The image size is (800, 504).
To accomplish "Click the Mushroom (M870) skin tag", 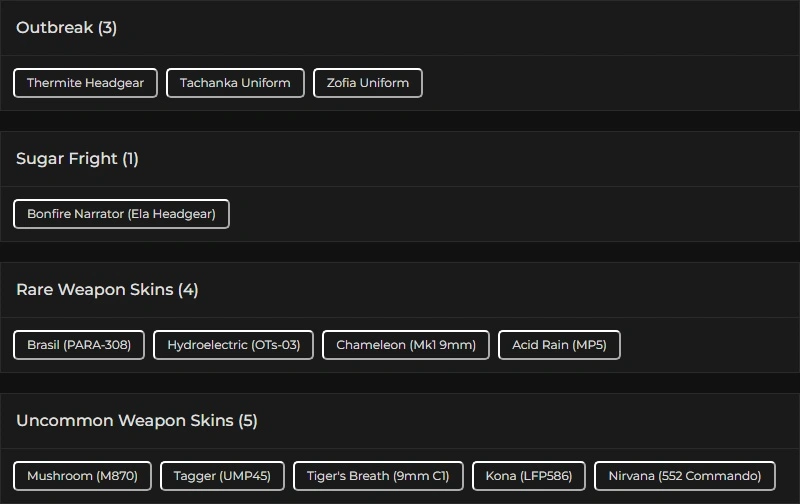I will (82, 476).
